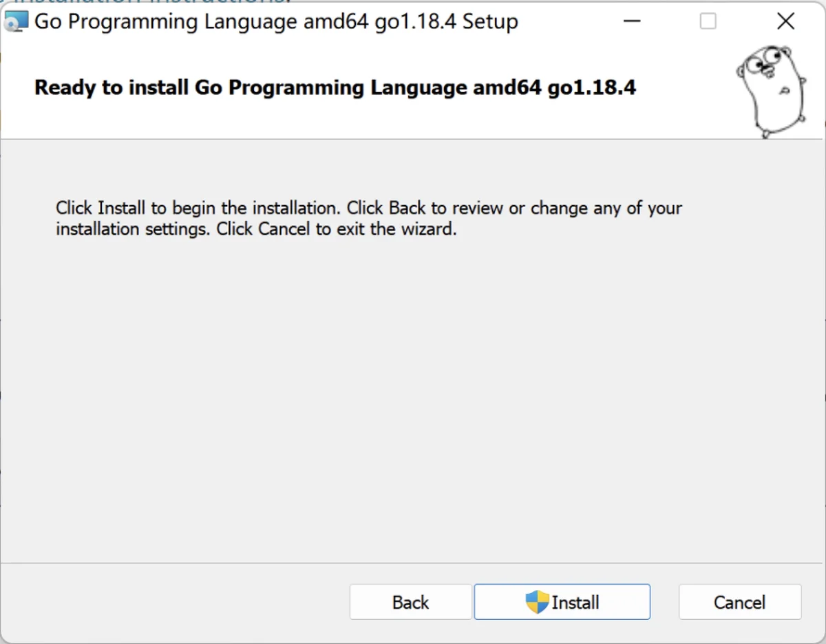Screen dimensions: 826x644
Task: Click the empty gray dialog body area
Action: [413, 399]
